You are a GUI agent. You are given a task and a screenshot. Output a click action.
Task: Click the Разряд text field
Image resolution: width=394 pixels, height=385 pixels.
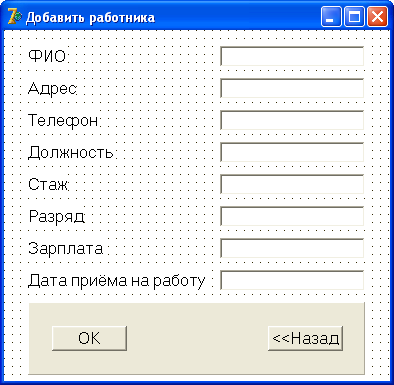pos(292,216)
